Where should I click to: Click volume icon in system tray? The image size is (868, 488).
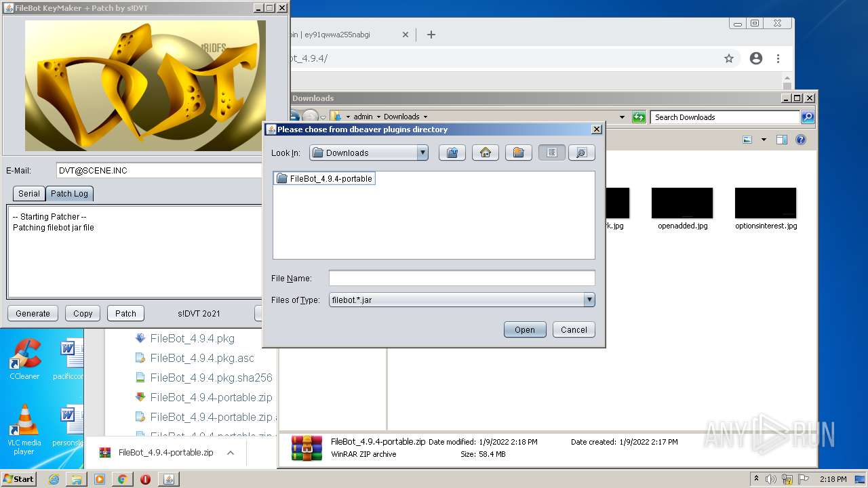[771, 479]
